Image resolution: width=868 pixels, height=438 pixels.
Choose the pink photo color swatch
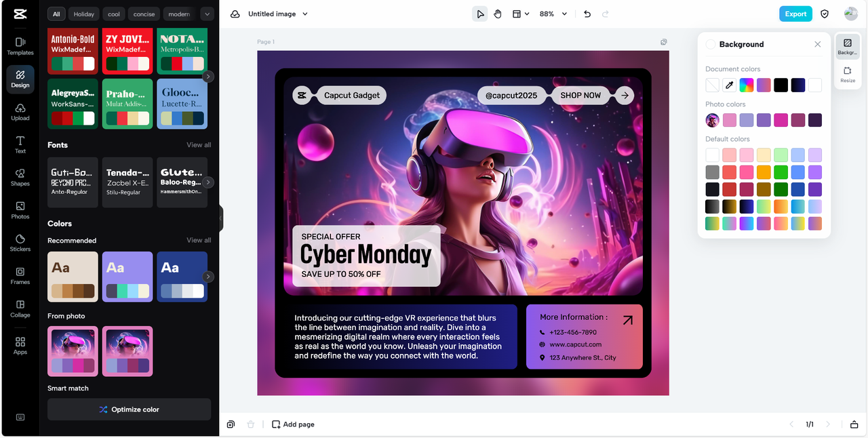point(730,120)
